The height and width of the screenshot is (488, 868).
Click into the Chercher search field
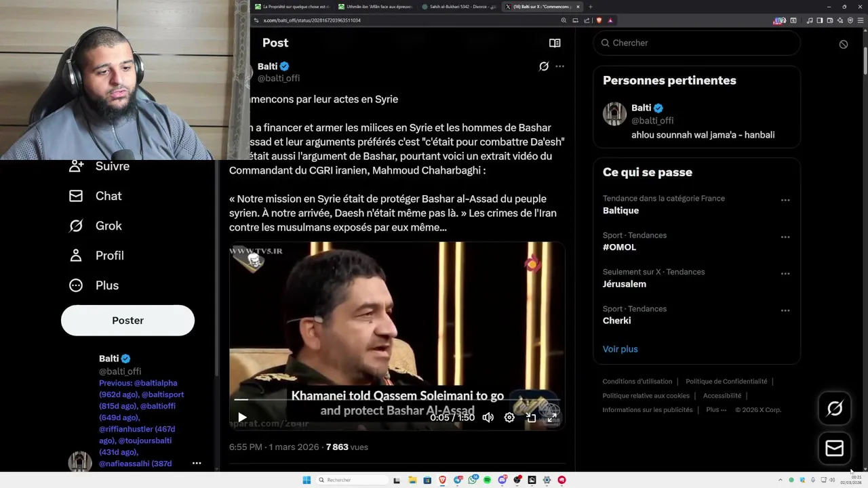(x=696, y=43)
